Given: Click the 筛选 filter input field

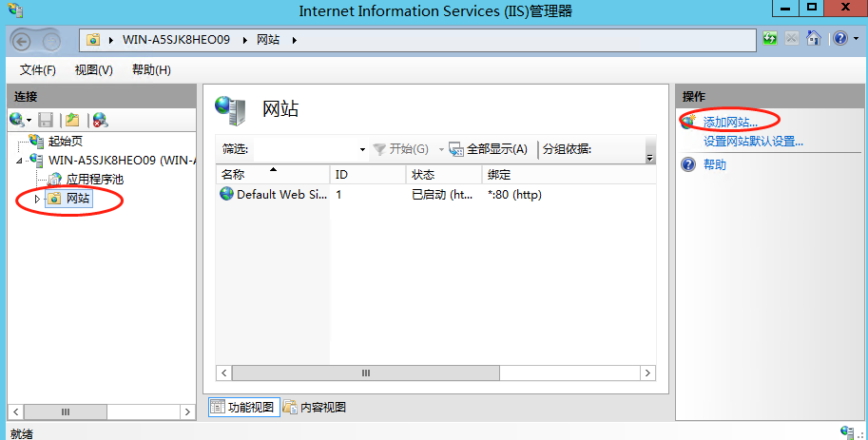Looking at the screenshot, I should click(x=304, y=149).
